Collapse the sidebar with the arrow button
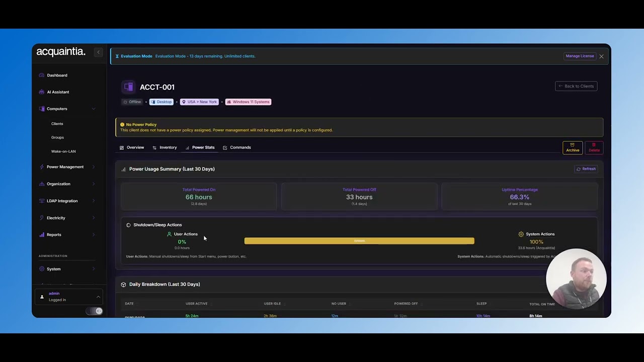 99,52
